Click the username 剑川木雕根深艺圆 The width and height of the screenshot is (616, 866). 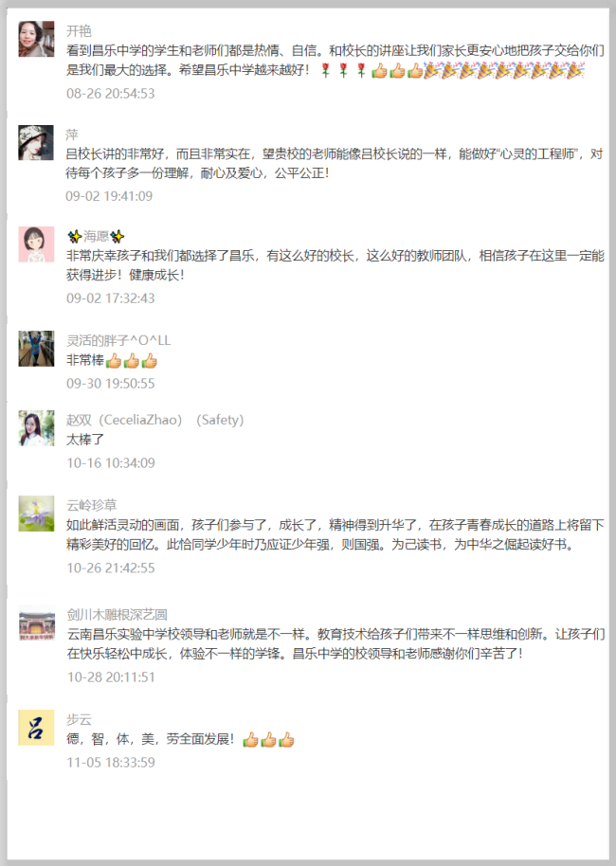pos(118,614)
